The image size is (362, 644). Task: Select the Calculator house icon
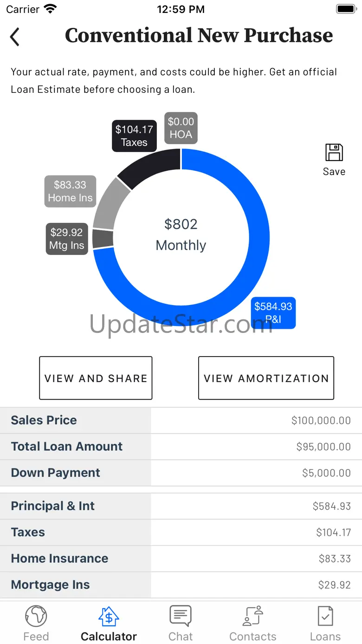click(x=109, y=616)
